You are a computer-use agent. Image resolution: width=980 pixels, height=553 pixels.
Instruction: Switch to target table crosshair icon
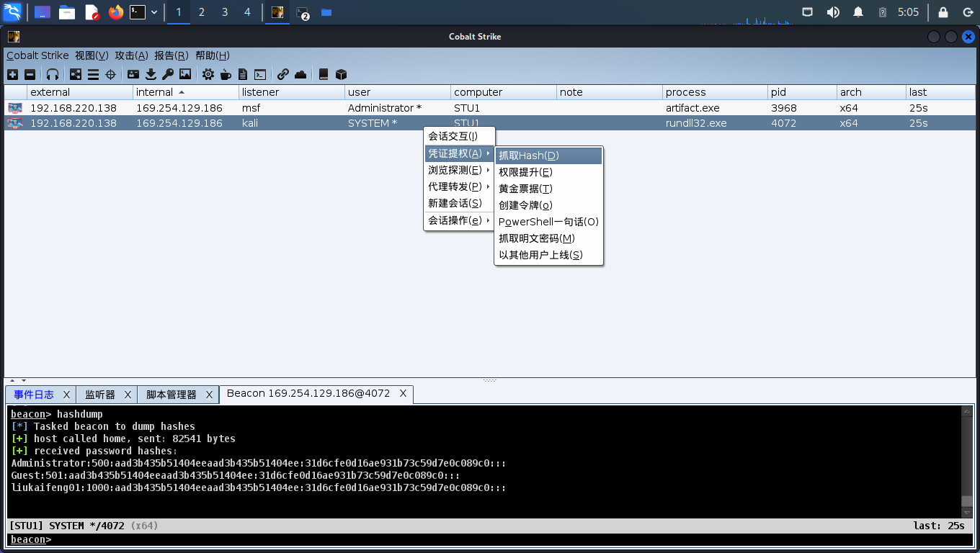(x=110, y=74)
